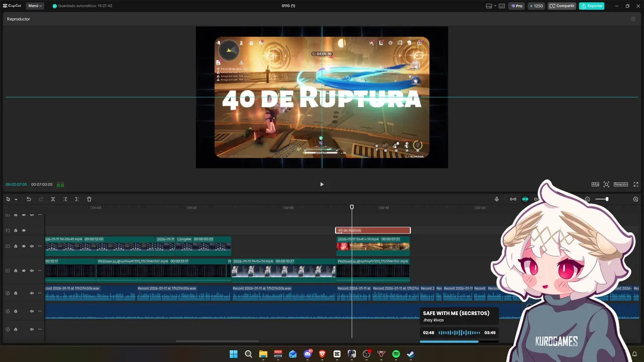Open more options for bottom empty audio track
Image resolution: width=644 pixels, height=362 pixels.
pyautogui.click(x=40, y=329)
